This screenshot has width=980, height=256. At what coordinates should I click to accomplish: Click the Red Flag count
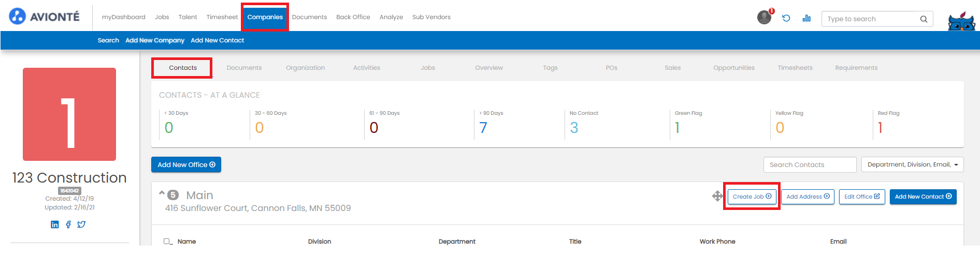click(x=880, y=128)
